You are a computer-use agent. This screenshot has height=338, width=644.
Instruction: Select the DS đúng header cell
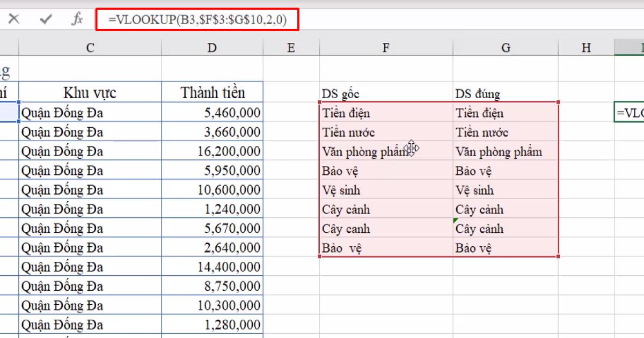(483, 93)
